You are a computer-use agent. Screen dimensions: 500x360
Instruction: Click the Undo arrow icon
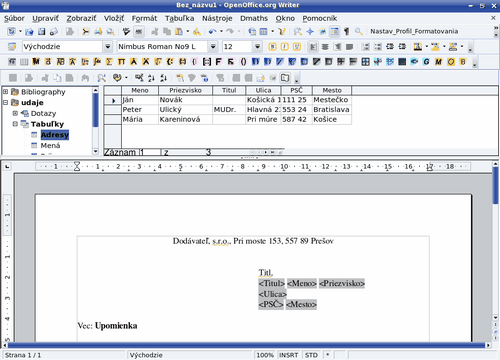(212, 32)
